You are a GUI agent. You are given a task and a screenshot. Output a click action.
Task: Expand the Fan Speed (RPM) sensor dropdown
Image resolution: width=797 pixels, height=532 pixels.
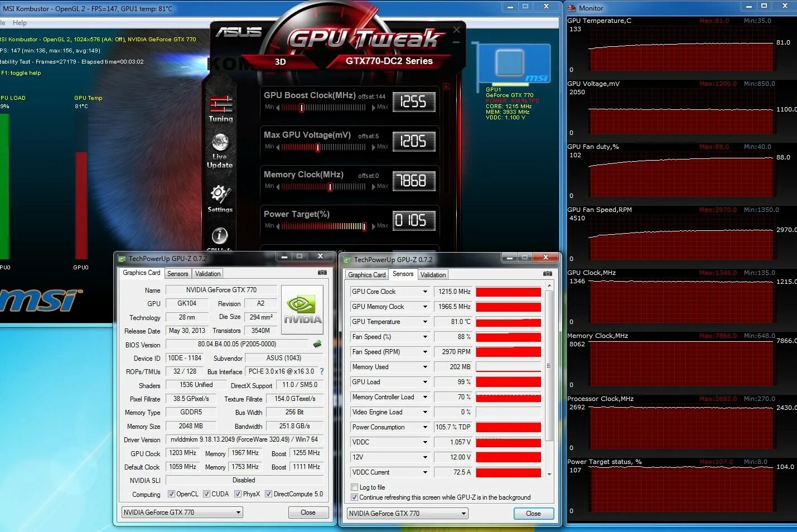coord(425,352)
